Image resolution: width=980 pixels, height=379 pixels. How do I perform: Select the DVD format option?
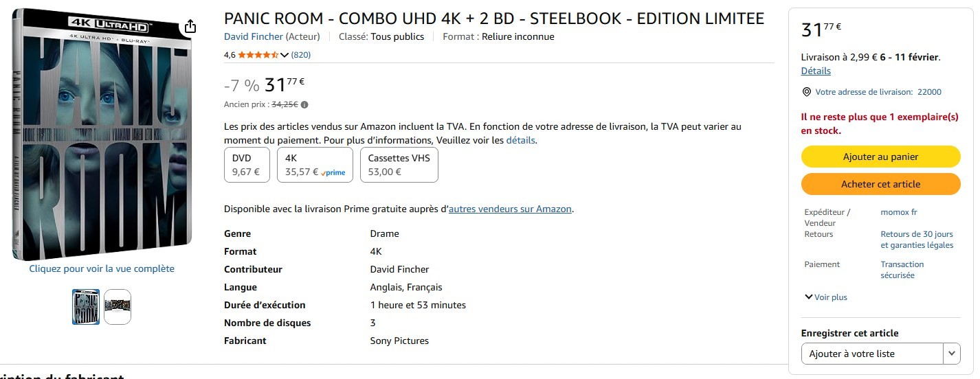247,165
